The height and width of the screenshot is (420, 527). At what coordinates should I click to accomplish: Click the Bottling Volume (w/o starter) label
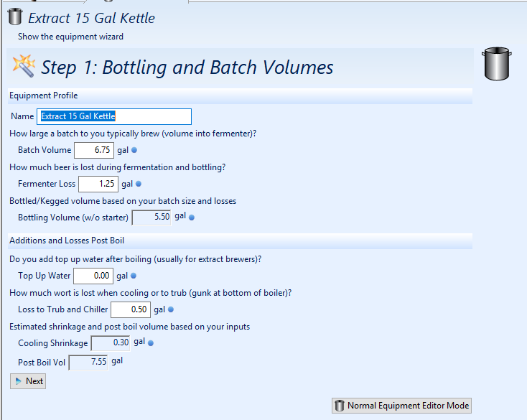point(73,218)
